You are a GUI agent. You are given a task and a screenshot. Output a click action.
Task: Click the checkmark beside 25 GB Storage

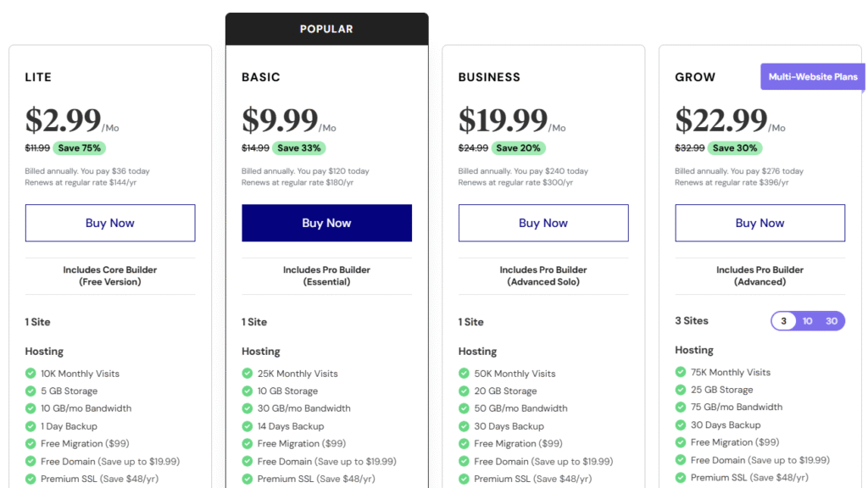[x=681, y=390]
